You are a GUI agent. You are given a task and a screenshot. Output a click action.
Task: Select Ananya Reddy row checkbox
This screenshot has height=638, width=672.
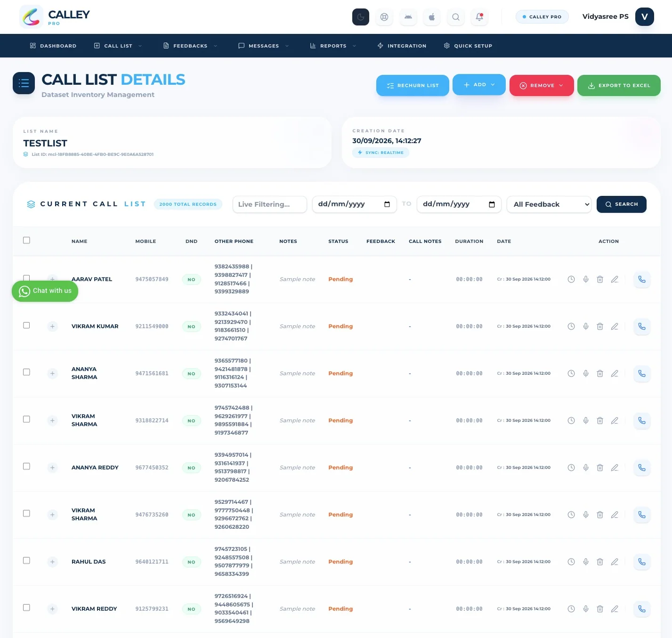pyautogui.click(x=26, y=466)
